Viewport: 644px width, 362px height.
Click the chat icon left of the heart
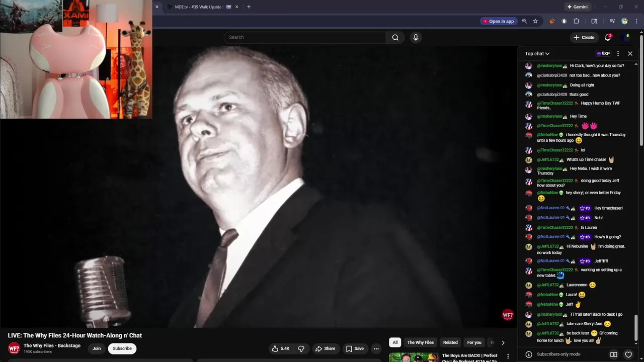tap(614, 354)
